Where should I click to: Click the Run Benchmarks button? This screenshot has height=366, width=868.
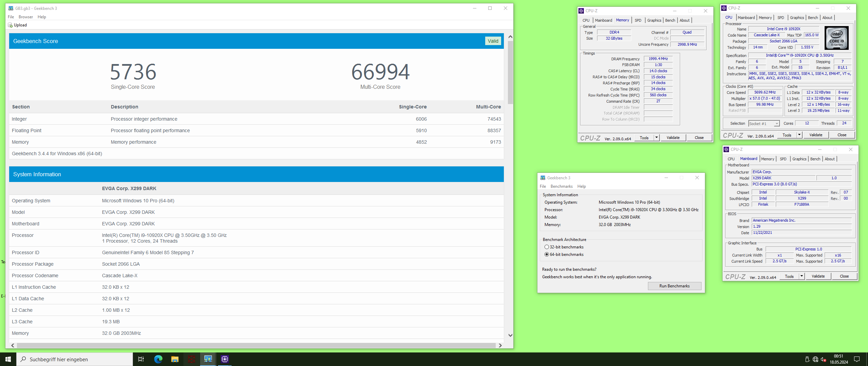674,286
